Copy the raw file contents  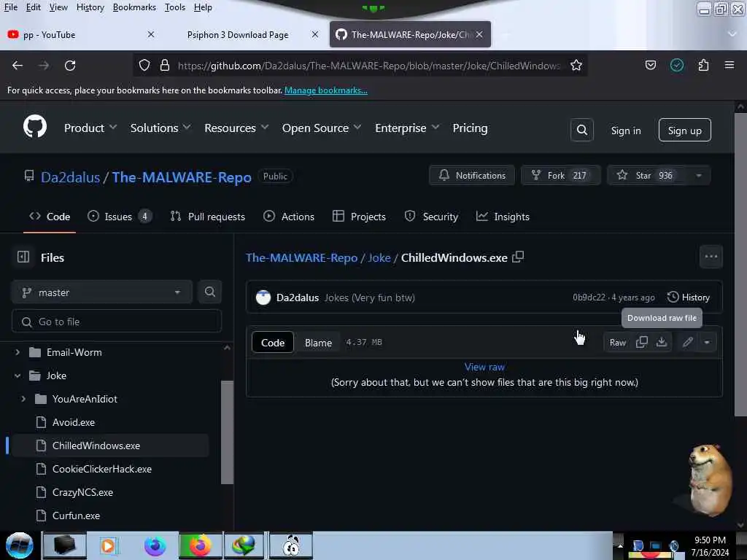pyautogui.click(x=642, y=342)
